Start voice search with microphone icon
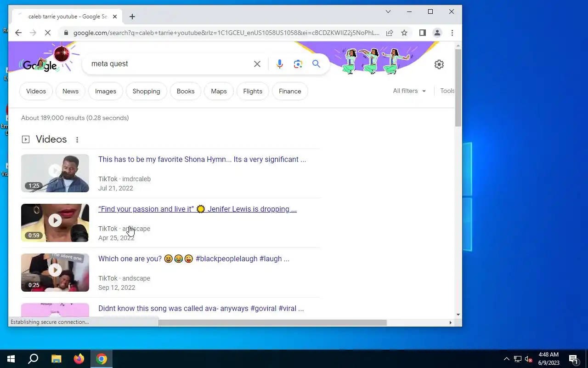The image size is (588, 368). pos(280,64)
